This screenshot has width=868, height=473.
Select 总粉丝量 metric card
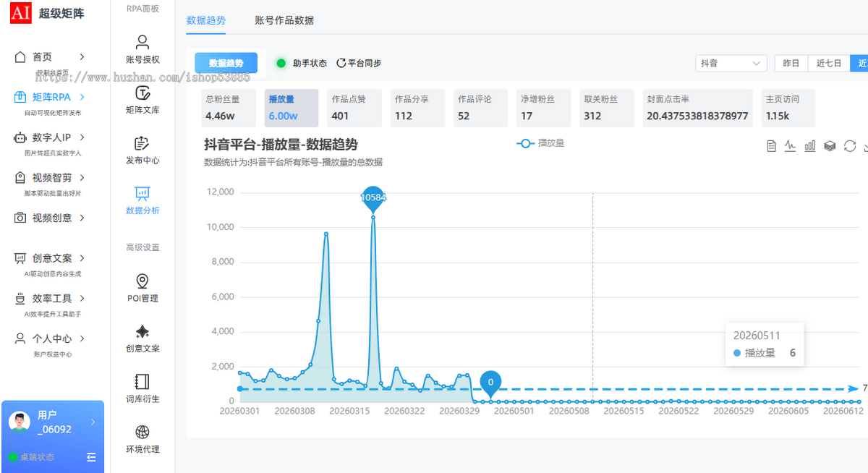click(229, 108)
